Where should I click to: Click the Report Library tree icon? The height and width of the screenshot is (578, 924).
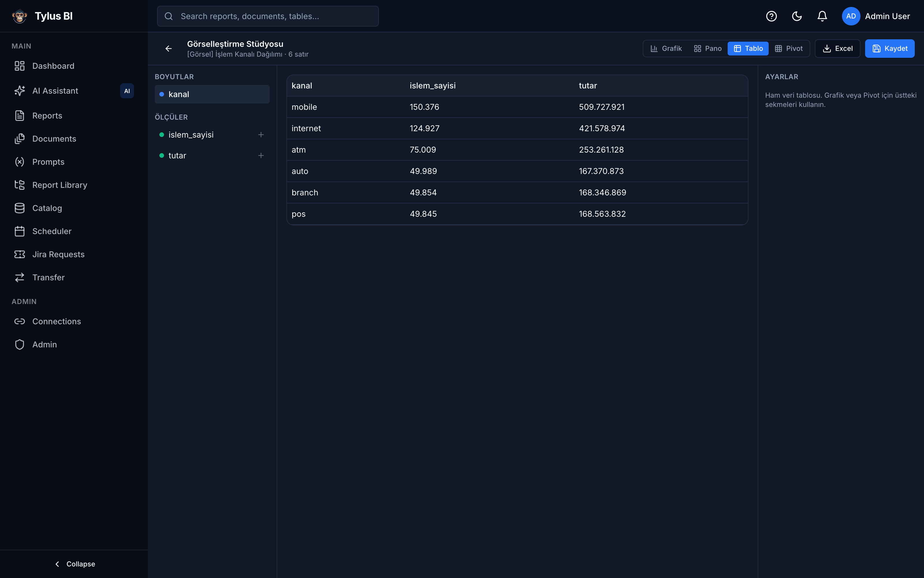coord(19,185)
